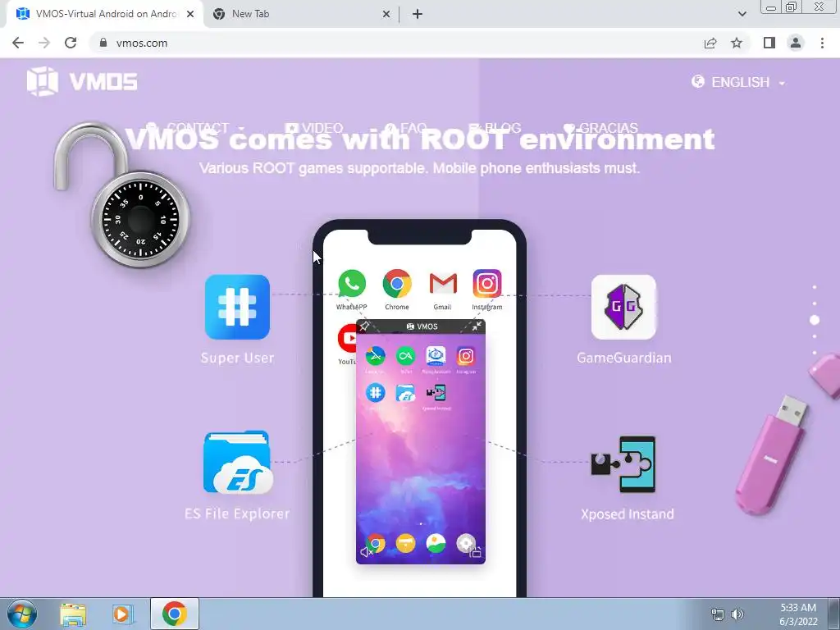Click the shrink icon in VMOS window bar

click(x=477, y=326)
